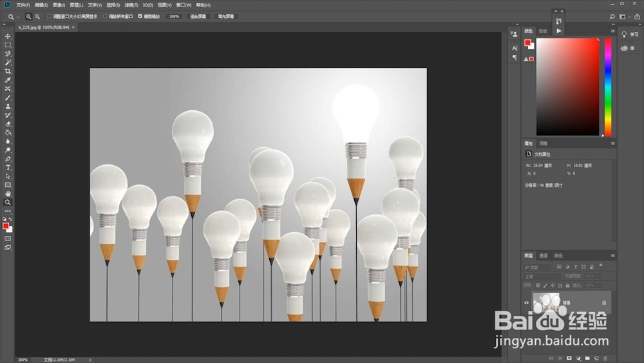
Task: Switch to 通道 tab
Action: click(543, 256)
